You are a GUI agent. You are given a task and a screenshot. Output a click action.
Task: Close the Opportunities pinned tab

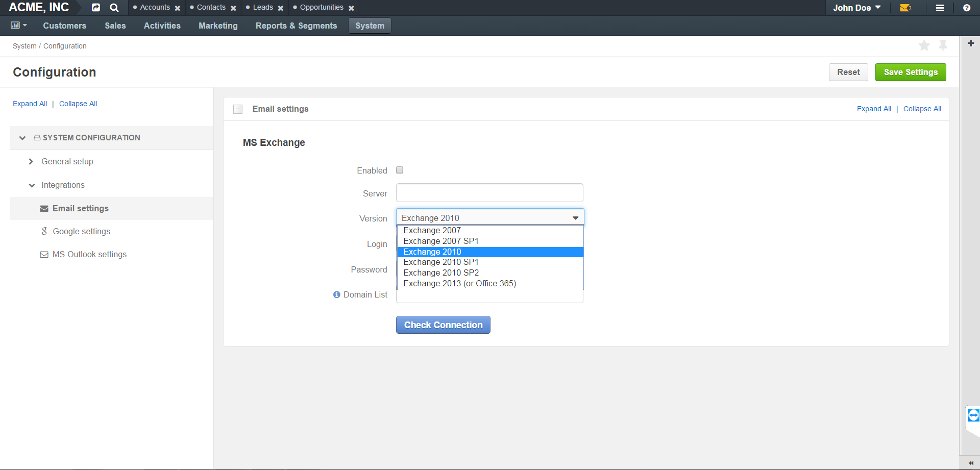(351, 8)
